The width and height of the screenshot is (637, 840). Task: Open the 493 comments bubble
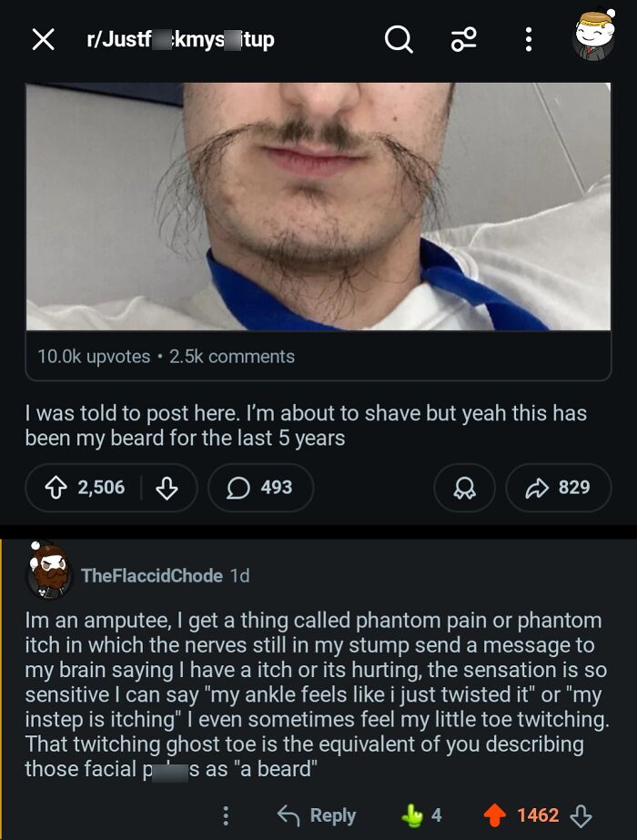[x=260, y=488]
